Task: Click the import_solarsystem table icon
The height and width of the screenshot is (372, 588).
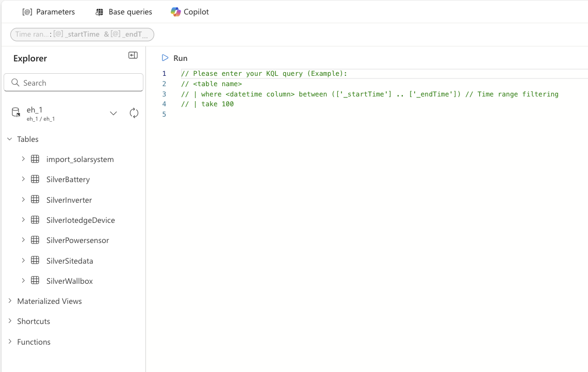Action: click(35, 159)
